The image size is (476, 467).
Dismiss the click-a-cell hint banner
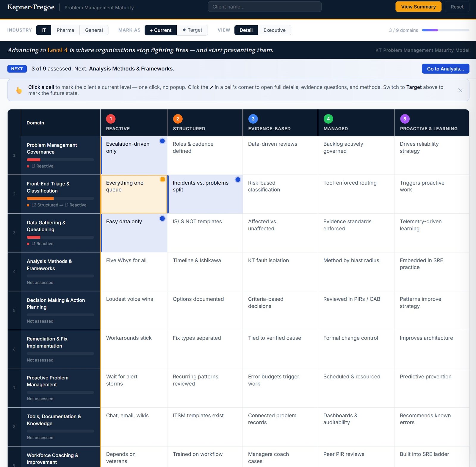(460, 90)
